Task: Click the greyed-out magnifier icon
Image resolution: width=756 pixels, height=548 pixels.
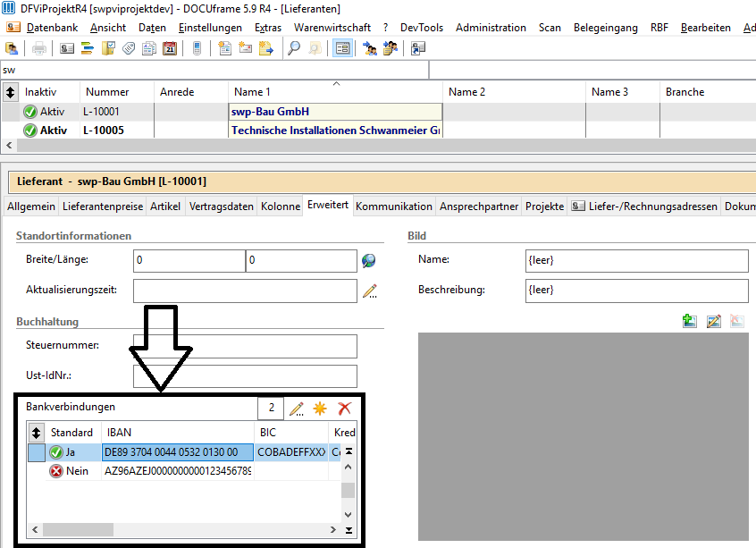Action: coord(315,48)
